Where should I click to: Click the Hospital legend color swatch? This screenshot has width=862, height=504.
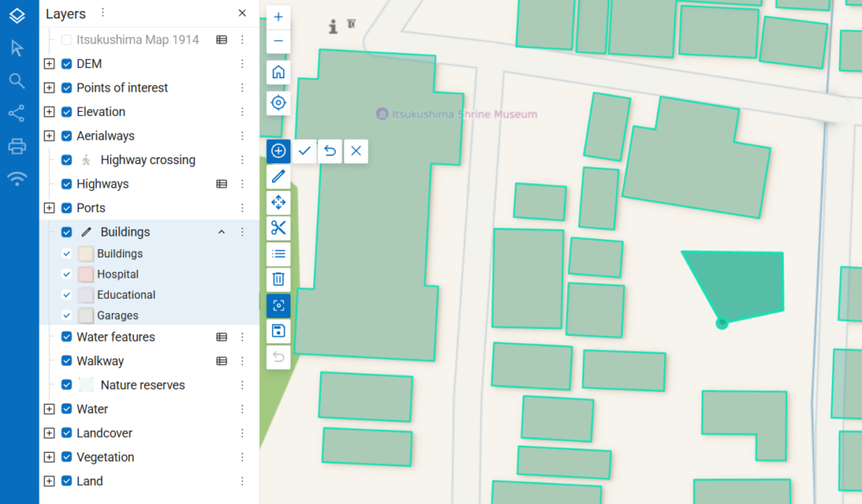86,274
